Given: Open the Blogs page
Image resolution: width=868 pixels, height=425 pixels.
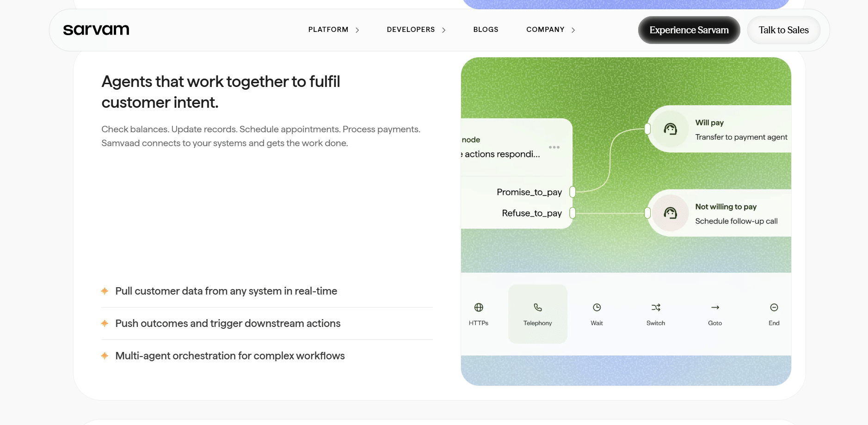Looking at the screenshot, I should [486, 30].
